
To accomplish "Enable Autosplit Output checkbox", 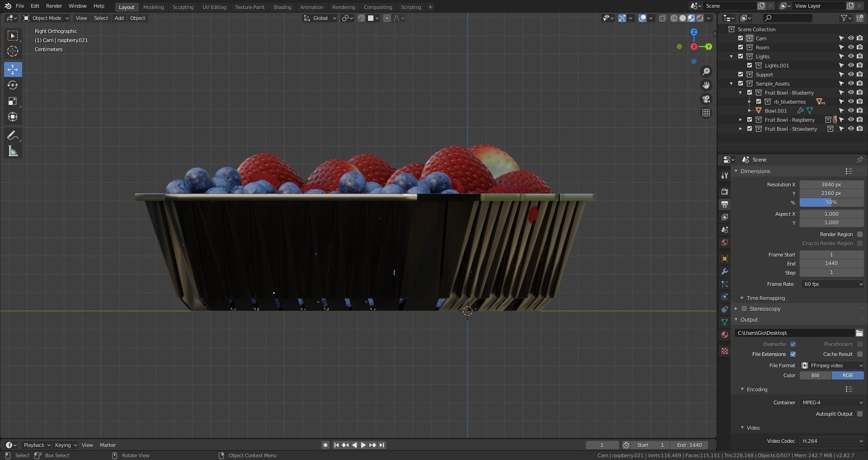I will coord(859,414).
